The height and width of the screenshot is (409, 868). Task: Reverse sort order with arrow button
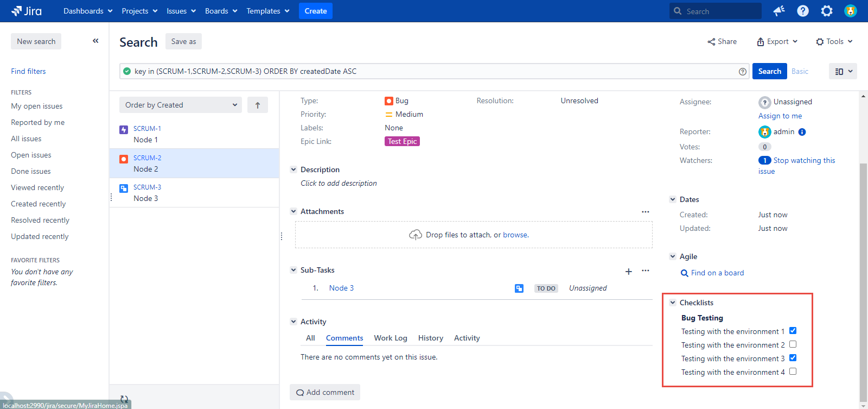258,105
